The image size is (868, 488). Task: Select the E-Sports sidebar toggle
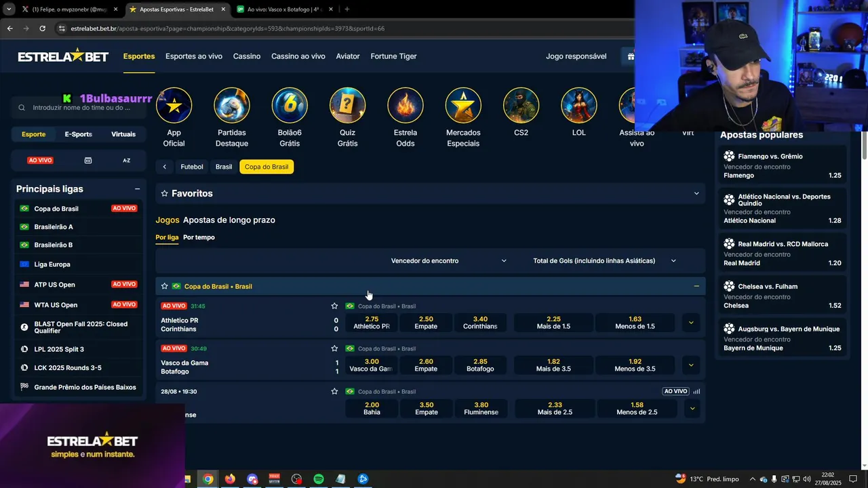(79, 134)
